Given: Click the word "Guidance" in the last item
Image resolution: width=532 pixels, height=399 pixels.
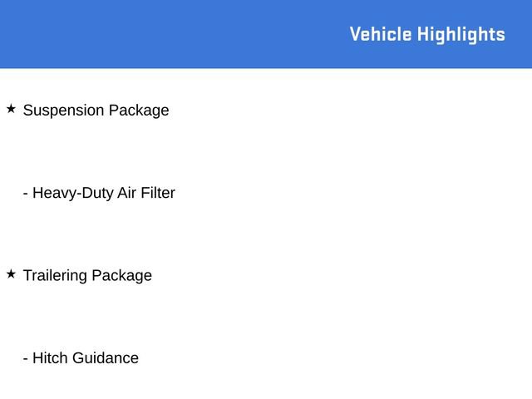Looking at the screenshot, I should 106,357.
